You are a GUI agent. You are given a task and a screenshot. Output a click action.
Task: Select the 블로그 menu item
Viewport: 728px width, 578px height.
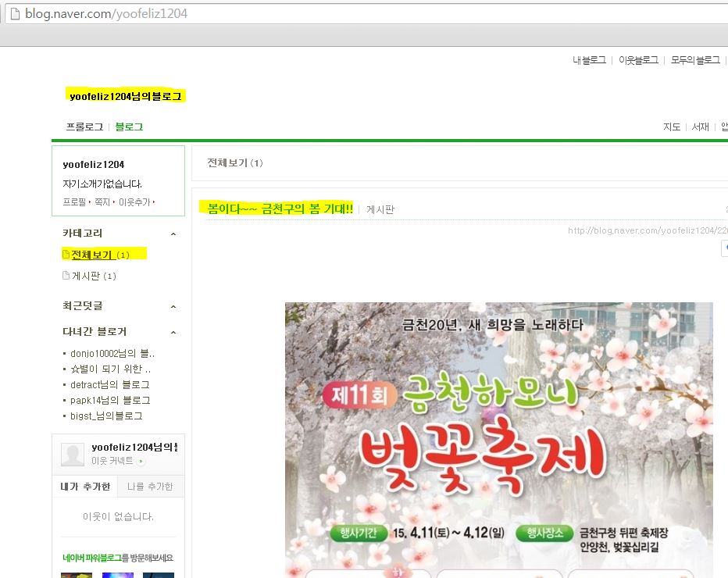[x=129, y=127]
